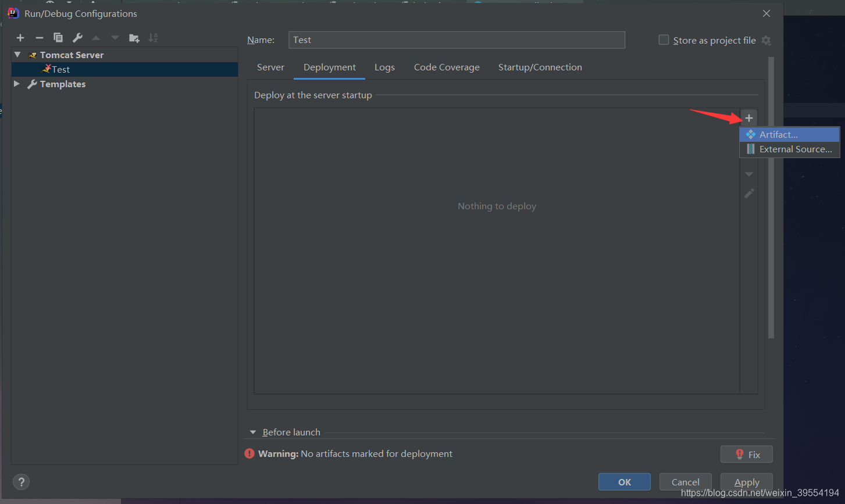Open project file storage gear settings
This screenshot has height=504, width=845.
click(766, 40)
